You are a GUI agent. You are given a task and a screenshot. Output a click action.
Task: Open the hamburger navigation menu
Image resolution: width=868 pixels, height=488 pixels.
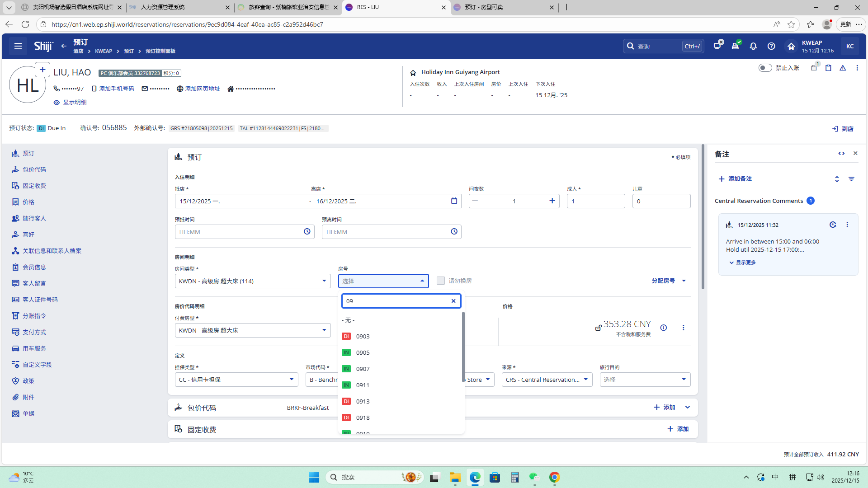click(x=18, y=46)
